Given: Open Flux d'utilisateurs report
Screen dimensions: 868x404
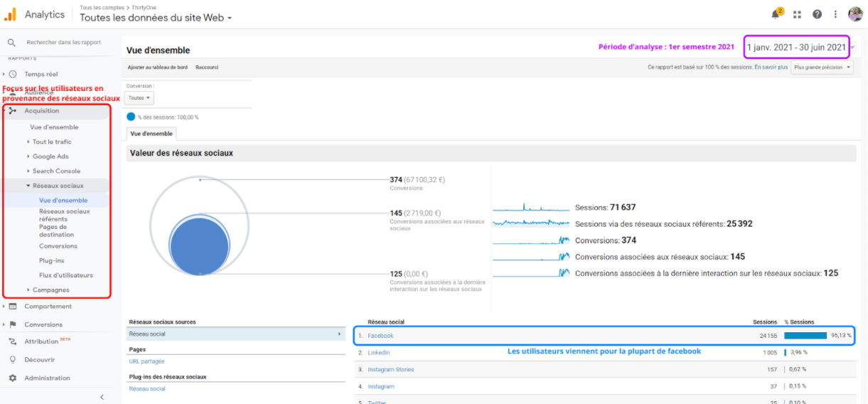Looking at the screenshot, I should click(66, 275).
